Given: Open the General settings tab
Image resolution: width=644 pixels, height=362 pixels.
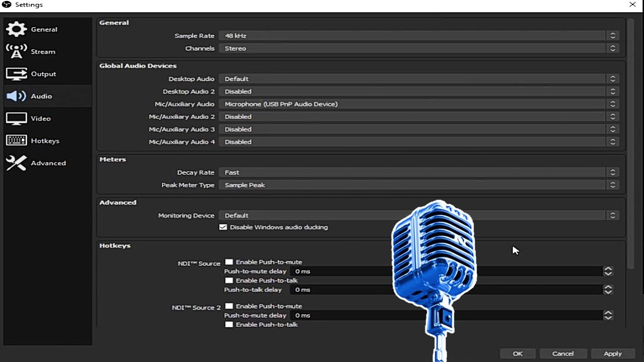Looking at the screenshot, I should (48, 29).
